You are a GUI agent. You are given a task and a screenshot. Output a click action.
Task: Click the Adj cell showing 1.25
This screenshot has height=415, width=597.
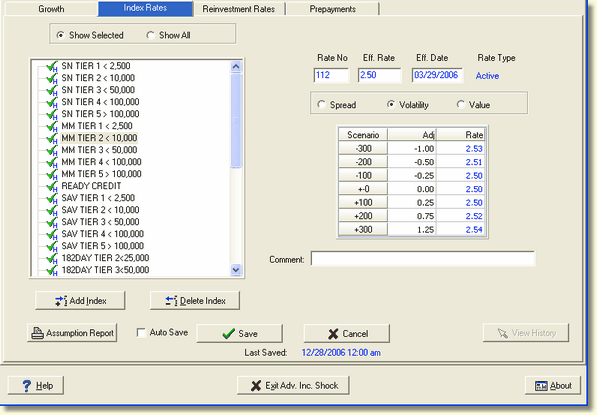coord(412,230)
